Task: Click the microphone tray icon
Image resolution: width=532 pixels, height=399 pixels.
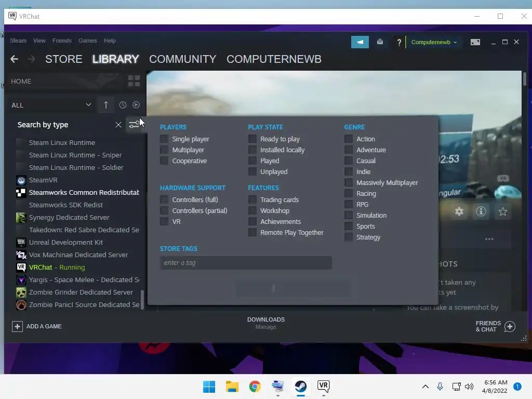Action: click(x=440, y=387)
